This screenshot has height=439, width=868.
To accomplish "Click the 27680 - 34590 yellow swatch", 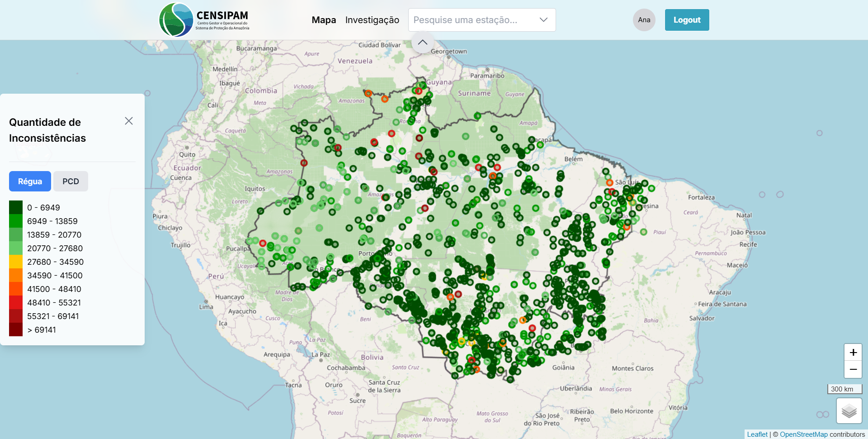I will tap(16, 262).
